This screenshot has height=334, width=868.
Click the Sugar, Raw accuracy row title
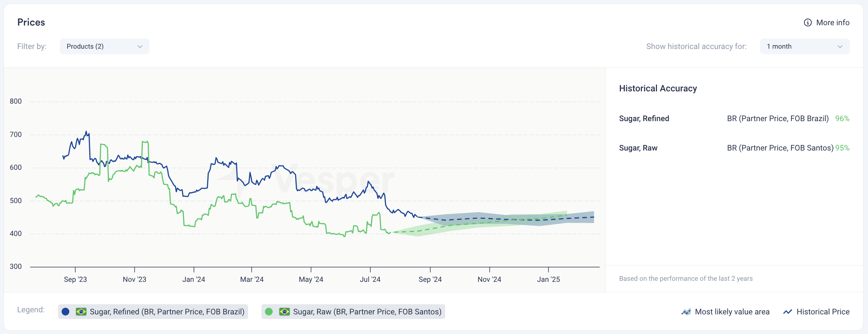point(638,148)
